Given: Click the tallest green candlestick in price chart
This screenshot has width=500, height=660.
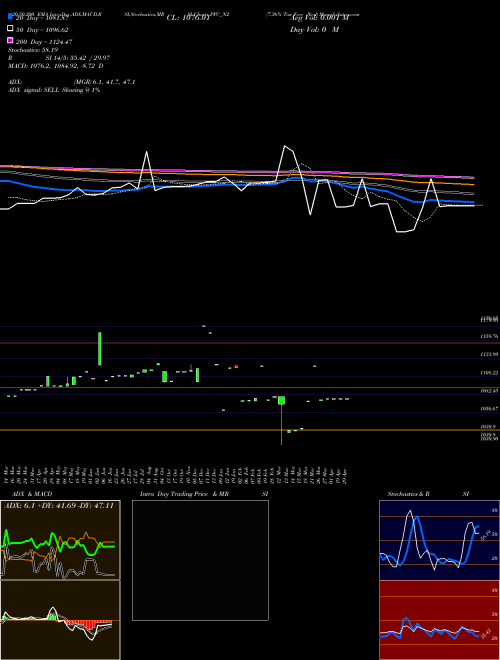Looking at the screenshot, I should click(100, 349).
